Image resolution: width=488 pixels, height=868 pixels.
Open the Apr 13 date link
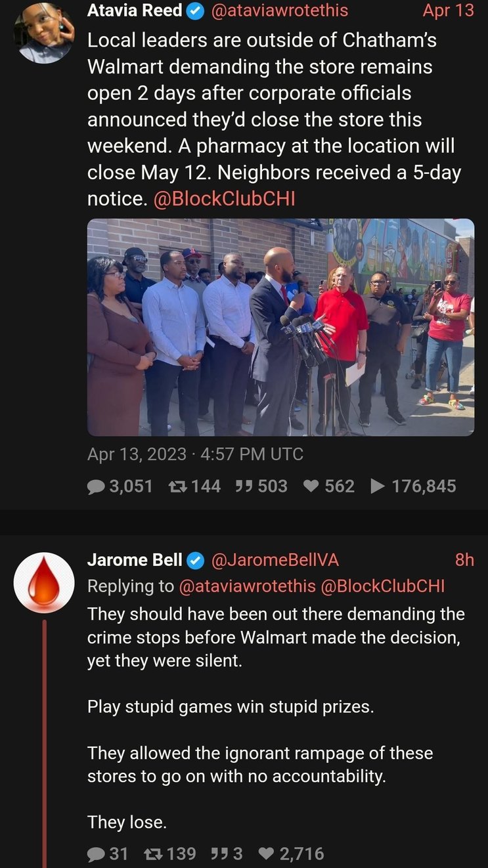[448, 11]
